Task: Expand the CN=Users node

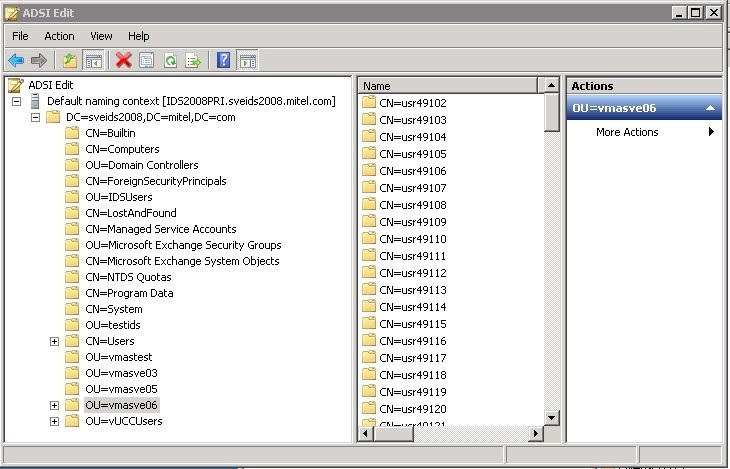Action: point(54,341)
